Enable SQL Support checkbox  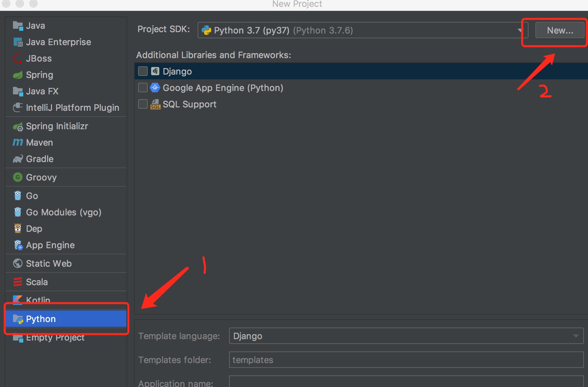point(143,104)
